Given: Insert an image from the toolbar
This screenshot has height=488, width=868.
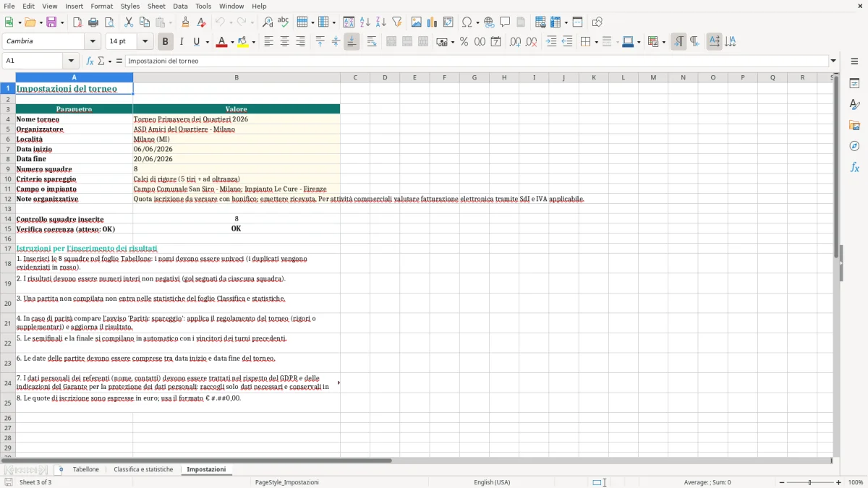Looking at the screenshot, I should [417, 22].
